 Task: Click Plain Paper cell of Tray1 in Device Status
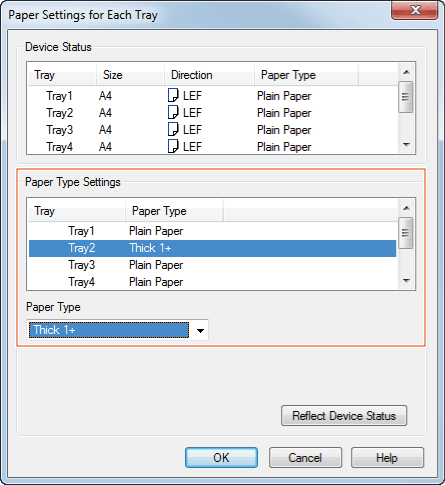[x=284, y=96]
